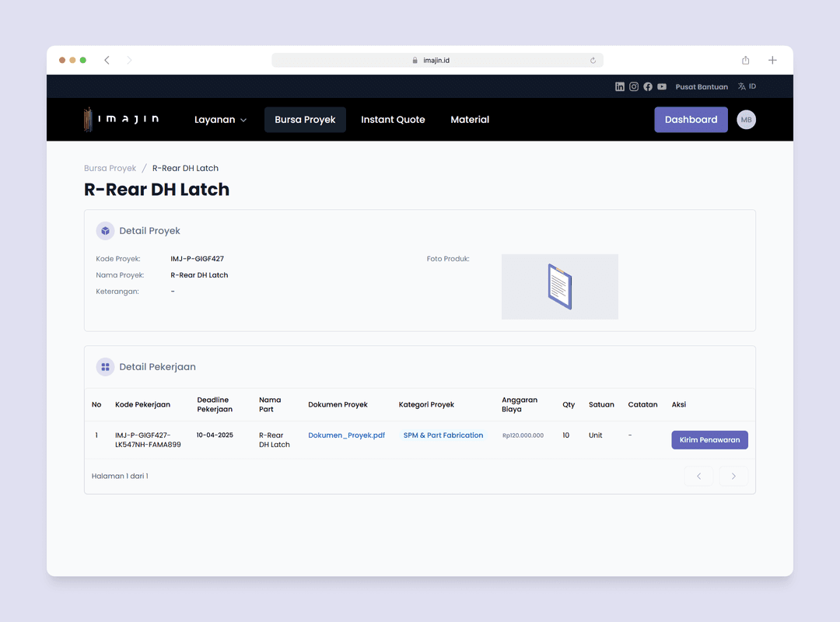Switch language with ID selector
Viewport: 840px width, 622px height.
point(747,87)
